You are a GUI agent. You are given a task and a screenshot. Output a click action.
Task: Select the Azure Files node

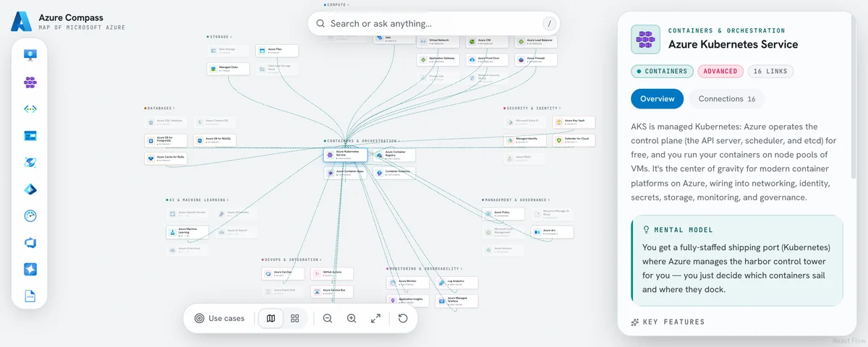[x=276, y=51]
